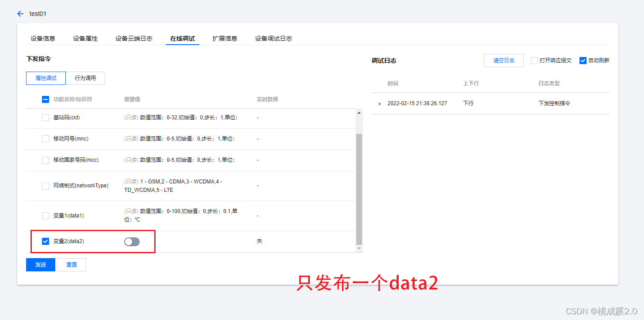Uncheck the 变量2(data2) row checkbox
644x320 pixels.
45,241
